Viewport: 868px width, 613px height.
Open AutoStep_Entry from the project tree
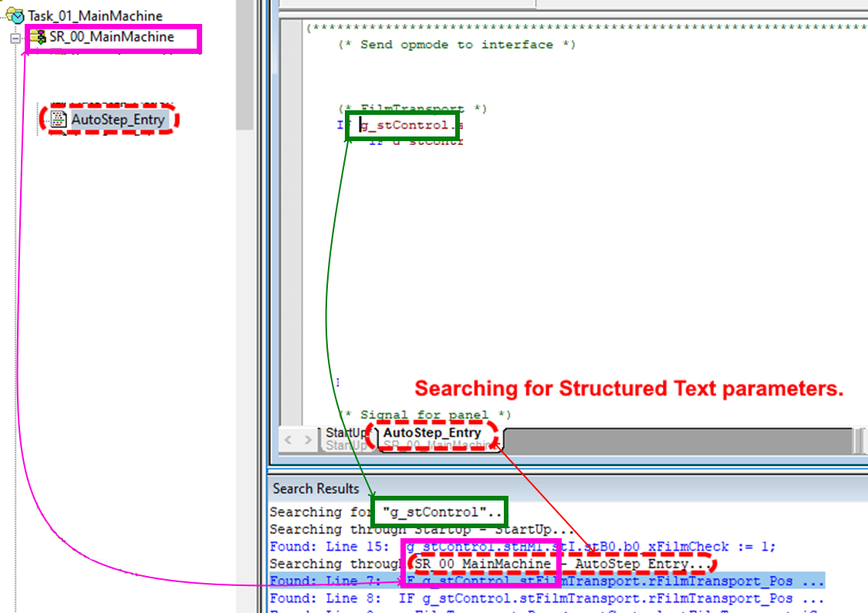(x=117, y=120)
